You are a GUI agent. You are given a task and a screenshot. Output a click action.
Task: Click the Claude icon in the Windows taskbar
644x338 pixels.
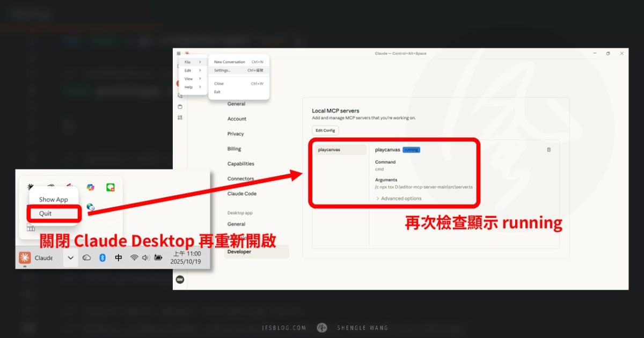[x=25, y=258]
